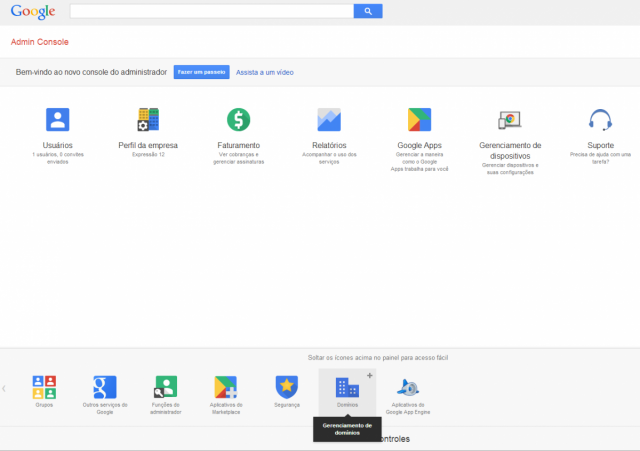The image size is (640, 451).
Task: Click the Gerenciamento de domínios tooltip
Action: (x=347, y=429)
